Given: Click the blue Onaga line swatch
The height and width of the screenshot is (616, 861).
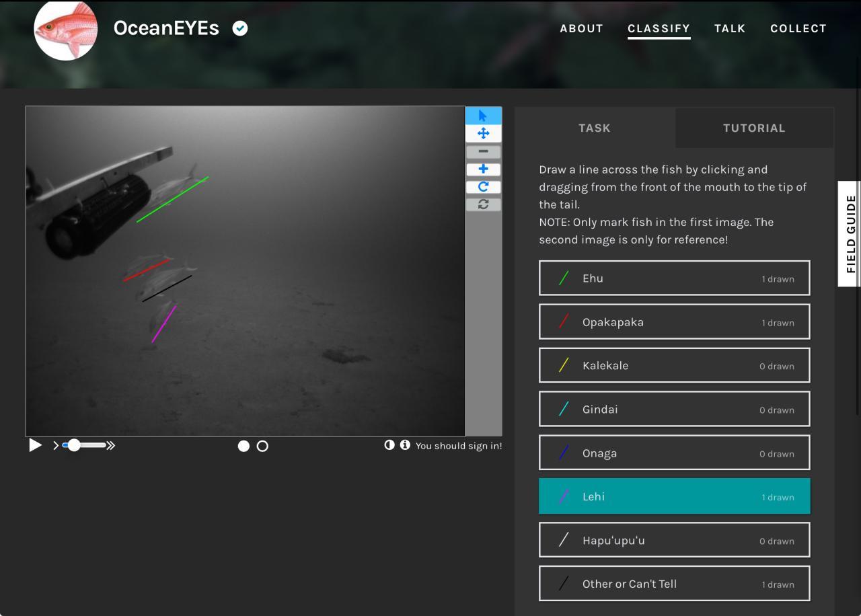Looking at the screenshot, I should pyautogui.click(x=564, y=453).
